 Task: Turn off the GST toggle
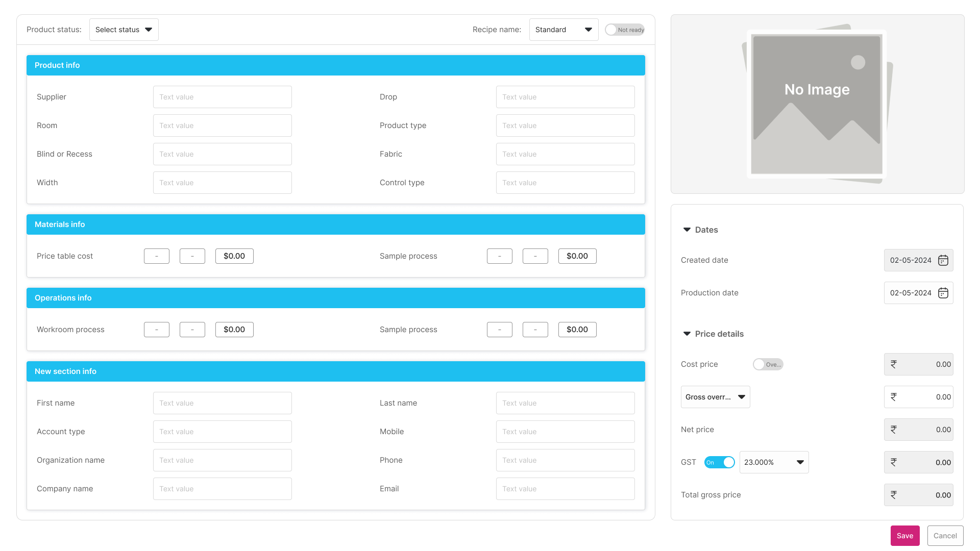(x=719, y=462)
